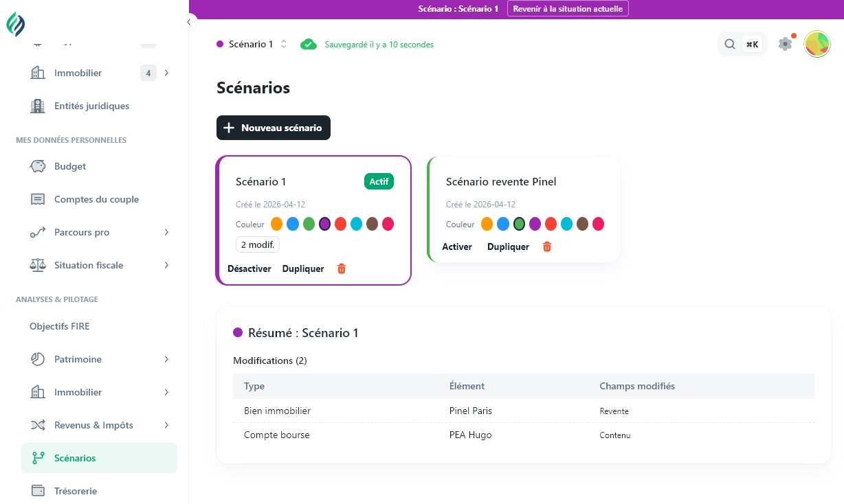Click the user avatar icon
Image resolution: width=844 pixels, height=504 pixels.
point(817,44)
